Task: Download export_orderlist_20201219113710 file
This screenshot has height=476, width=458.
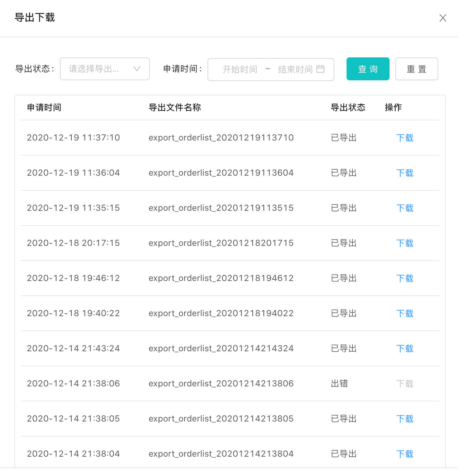Action: click(405, 138)
